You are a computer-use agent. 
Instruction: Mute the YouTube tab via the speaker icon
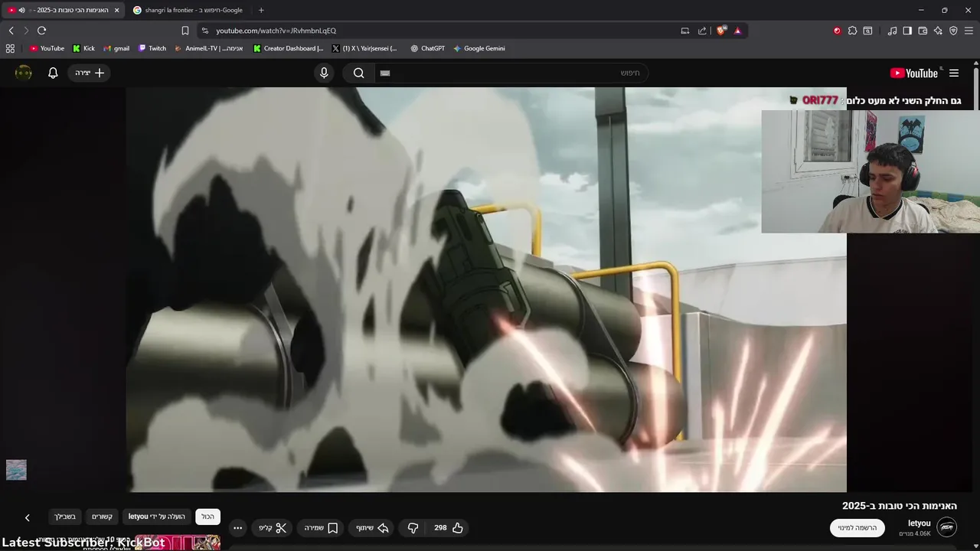[21, 10]
